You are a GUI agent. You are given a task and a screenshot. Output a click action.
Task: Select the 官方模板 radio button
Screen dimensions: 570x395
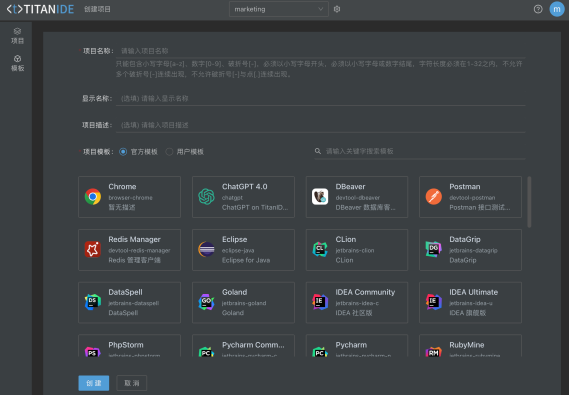click(x=123, y=152)
